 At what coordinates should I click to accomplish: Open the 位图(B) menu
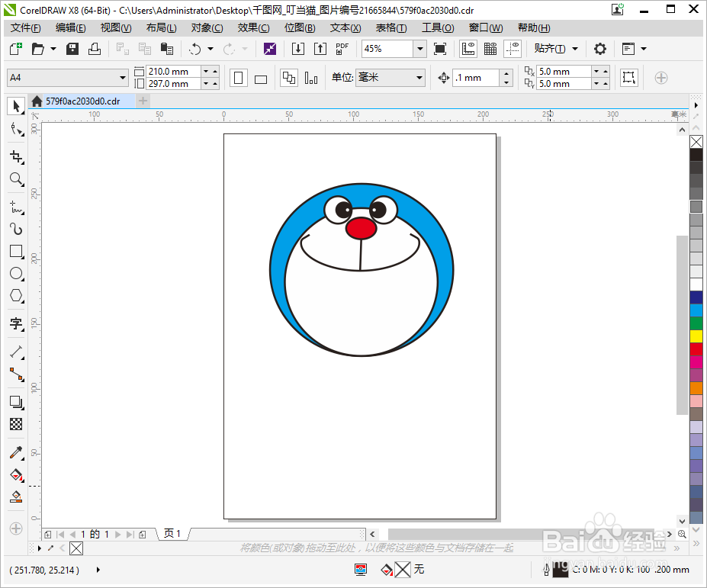point(300,28)
